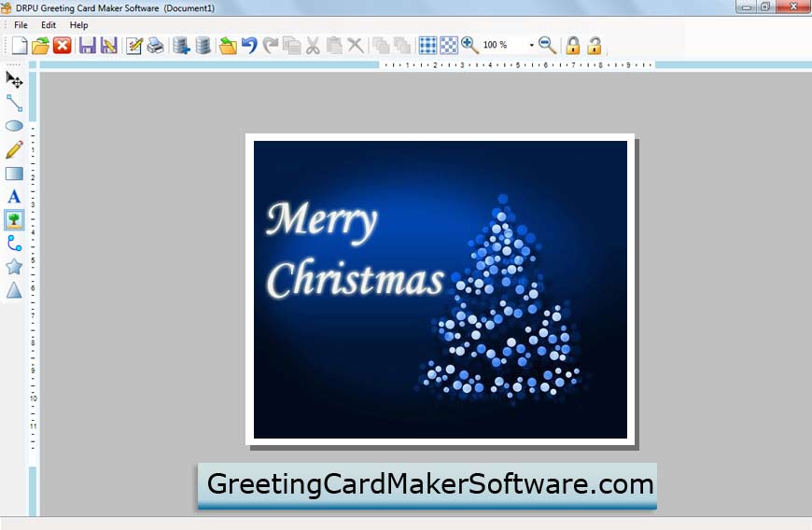
Task: Redo the last action
Action: pyautogui.click(x=271, y=46)
